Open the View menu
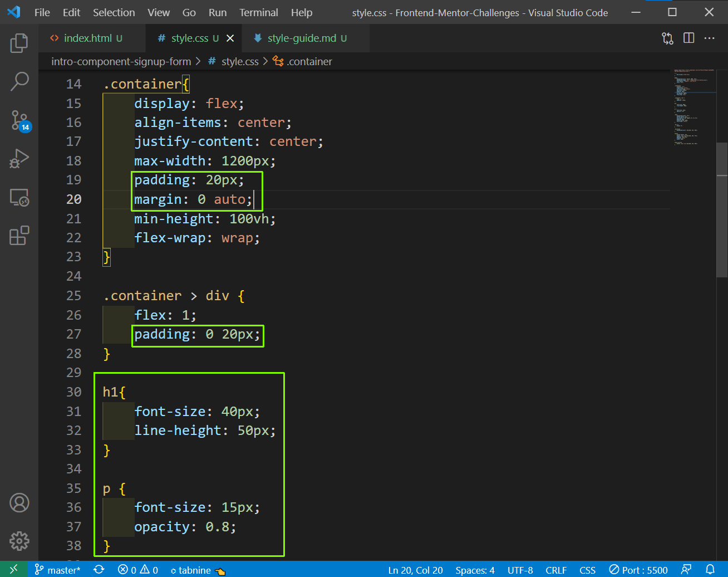728x577 pixels. (159, 12)
